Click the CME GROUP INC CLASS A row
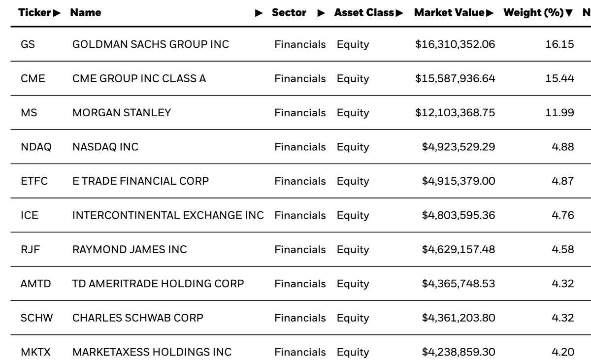This screenshot has width=591, height=364. 139,78
